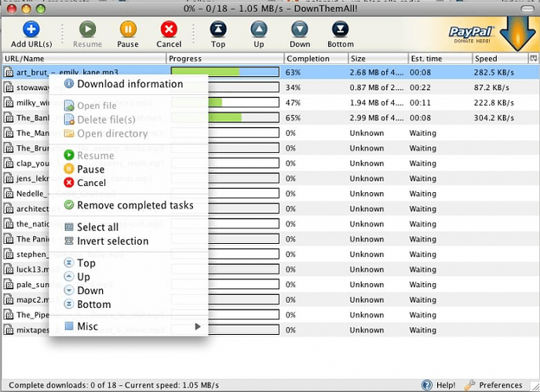This screenshot has width=540, height=392.
Task: Click the progress bar at 47% completion
Action: pyautogui.click(x=225, y=103)
